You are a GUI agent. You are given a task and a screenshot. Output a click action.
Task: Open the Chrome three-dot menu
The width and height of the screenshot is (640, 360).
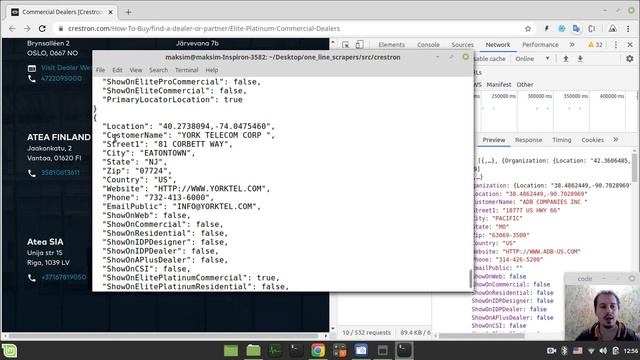point(628,29)
